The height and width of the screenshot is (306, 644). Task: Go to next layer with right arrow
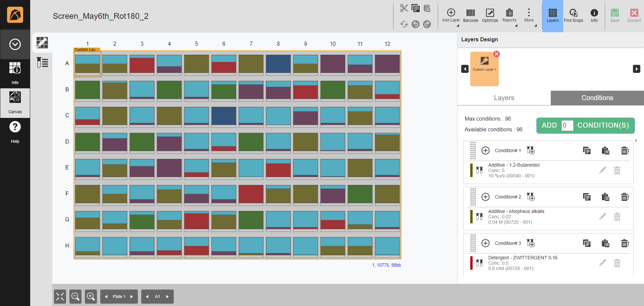pyautogui.click(x=637, y=69)
